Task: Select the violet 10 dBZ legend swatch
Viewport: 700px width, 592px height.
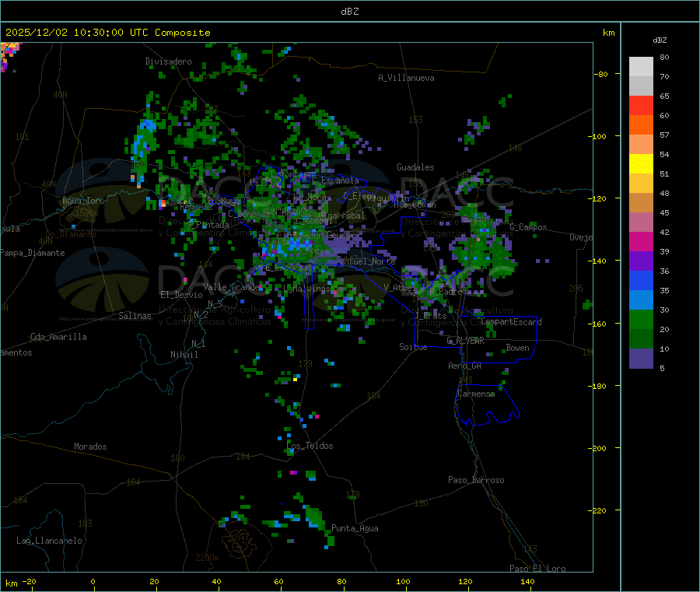Action: click(x=641, y=359)
